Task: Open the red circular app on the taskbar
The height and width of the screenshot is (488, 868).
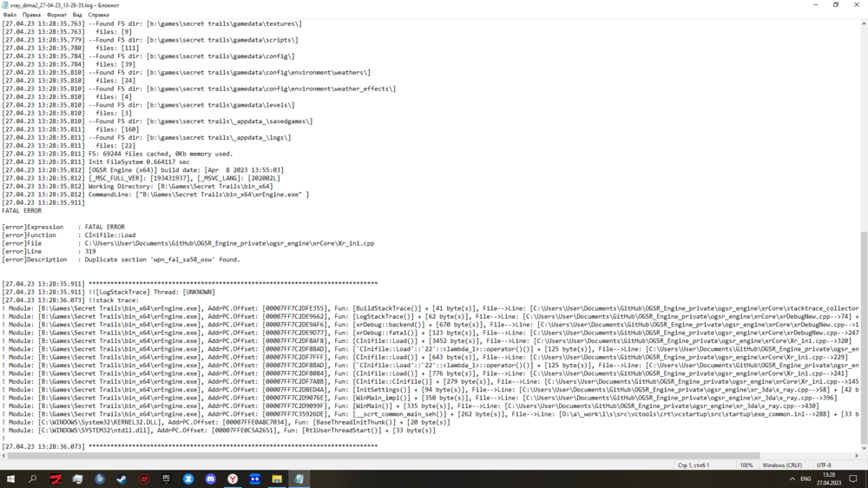Action: (x=144, y=479)
